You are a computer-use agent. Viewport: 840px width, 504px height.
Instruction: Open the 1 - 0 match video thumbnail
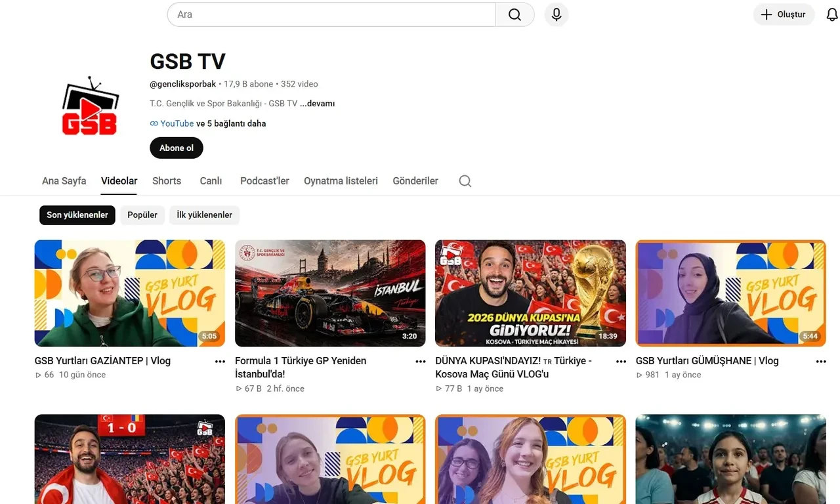pyautogui.click(x=130, y=459)
